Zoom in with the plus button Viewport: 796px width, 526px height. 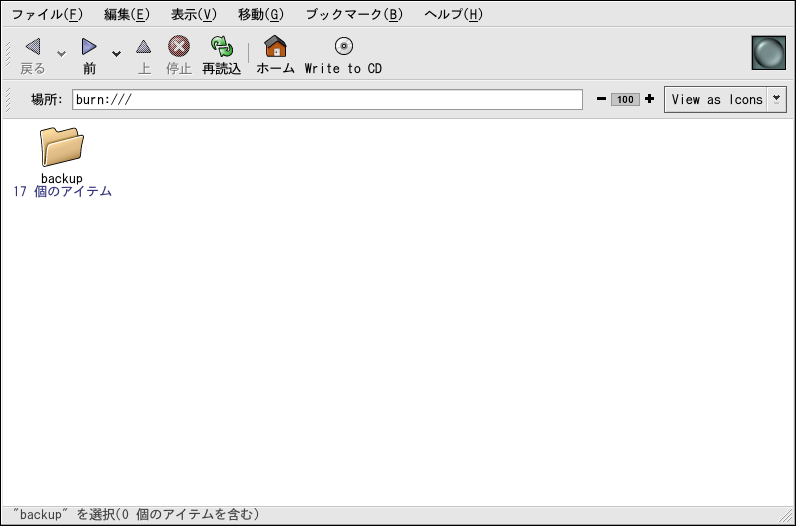pos(649,100)
